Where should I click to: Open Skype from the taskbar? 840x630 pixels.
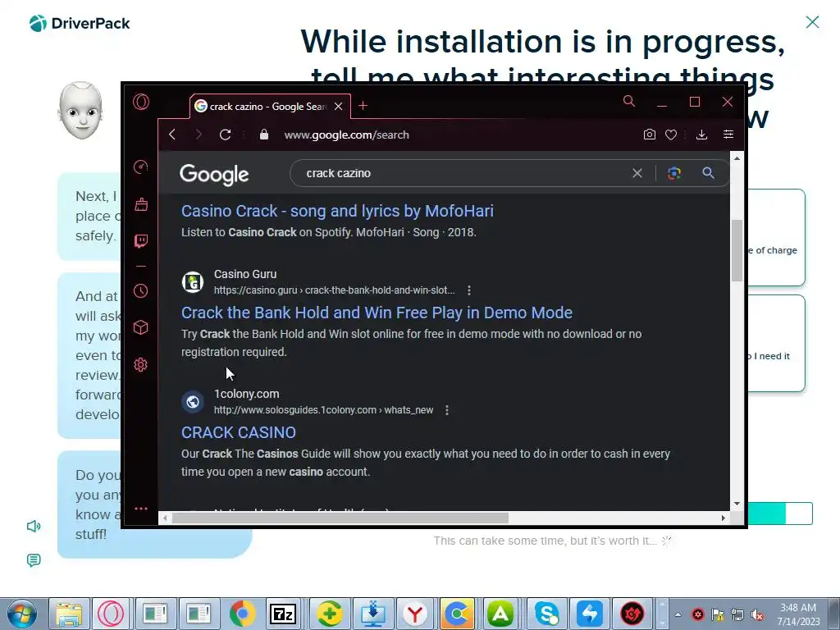point(546,614)
